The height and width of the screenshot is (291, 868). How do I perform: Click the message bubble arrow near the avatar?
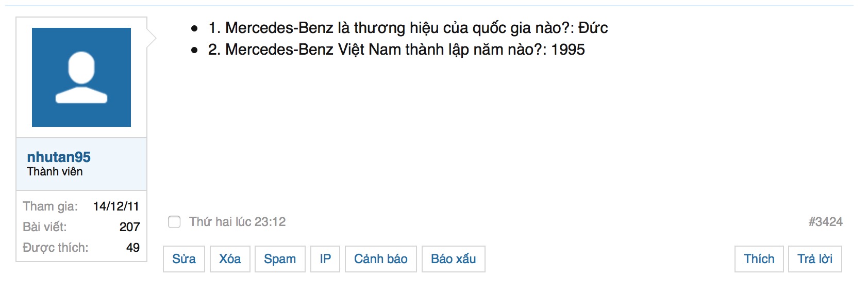152,38
